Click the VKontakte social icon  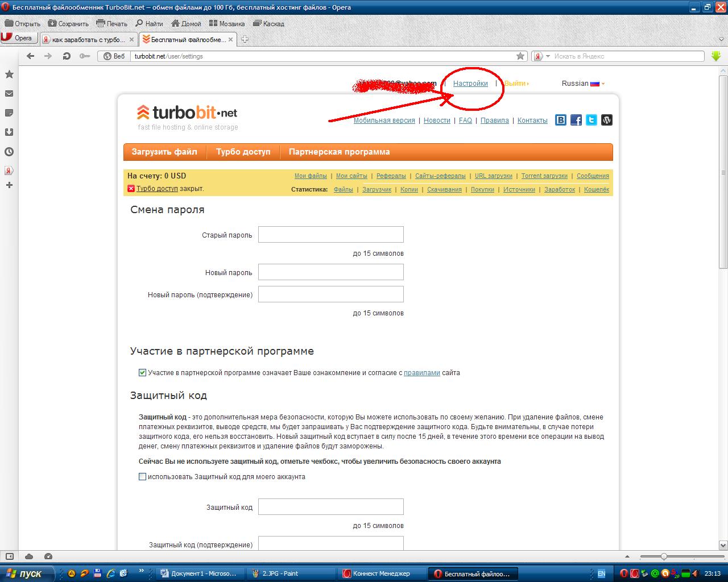pos(561,120)
